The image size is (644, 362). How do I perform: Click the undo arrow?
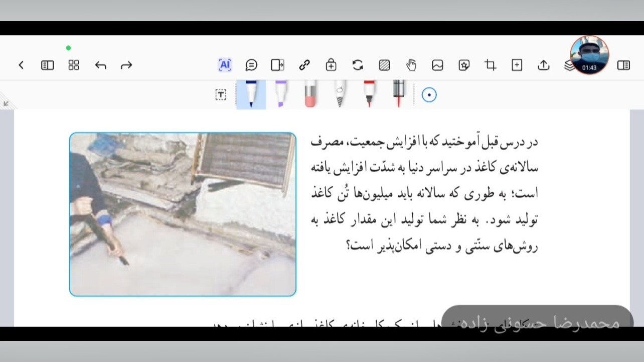100,65
